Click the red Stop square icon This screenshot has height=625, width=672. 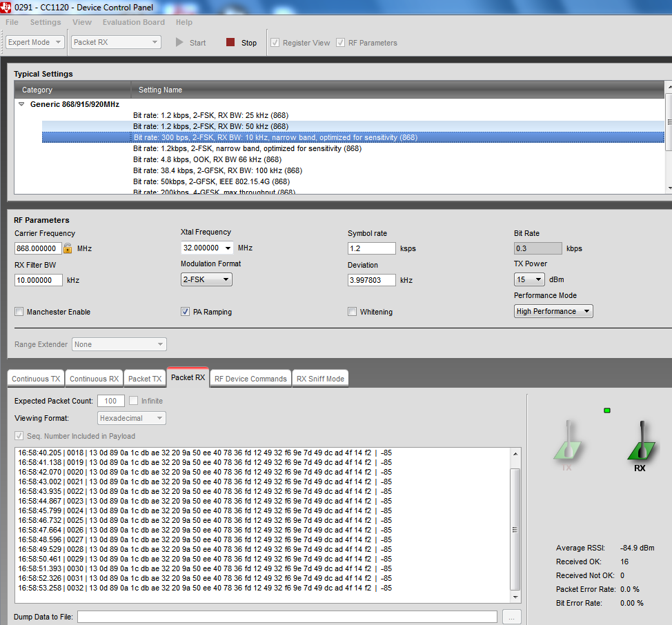[x=230, y=42]
